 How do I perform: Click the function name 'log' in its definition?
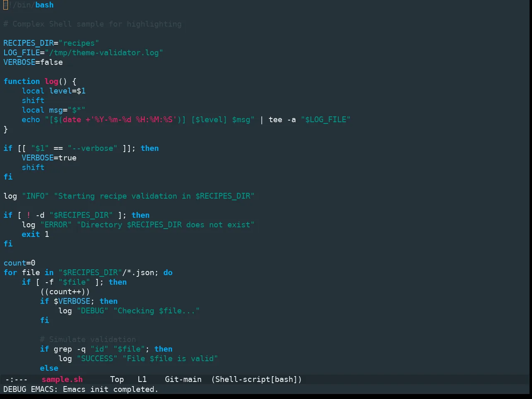(x=52, y=81)
